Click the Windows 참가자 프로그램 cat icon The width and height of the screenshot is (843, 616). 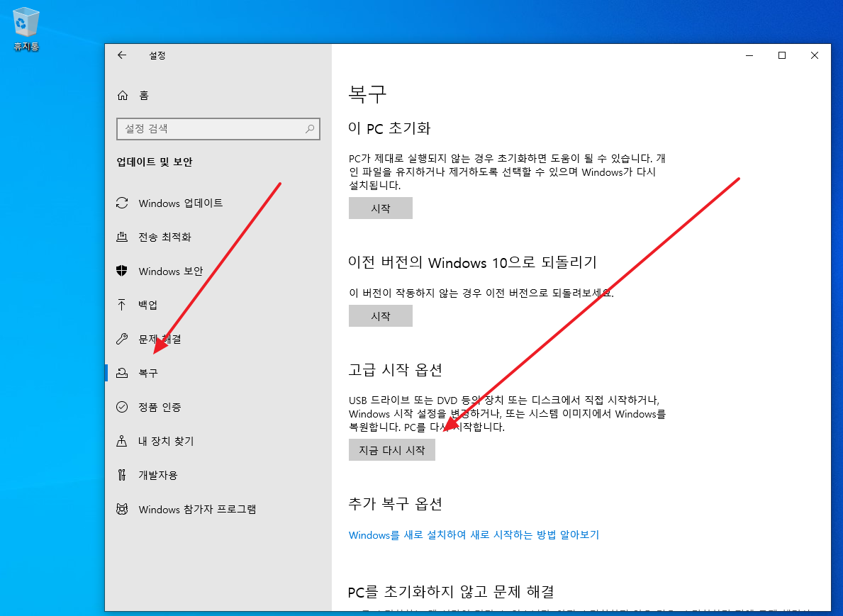pyautogui.click(x=122, y=509)
